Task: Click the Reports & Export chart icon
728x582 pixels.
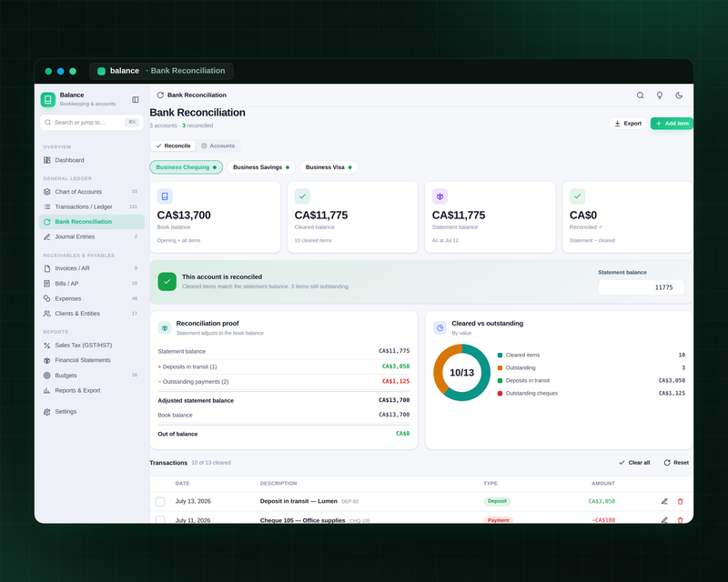Action: (x=47, y=390)
